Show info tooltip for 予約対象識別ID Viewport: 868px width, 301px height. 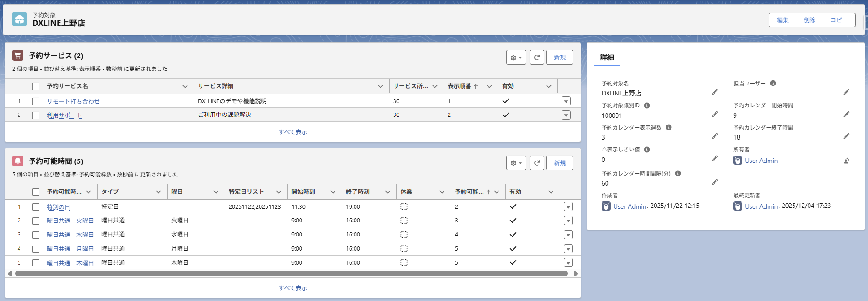tap(647, 105)
